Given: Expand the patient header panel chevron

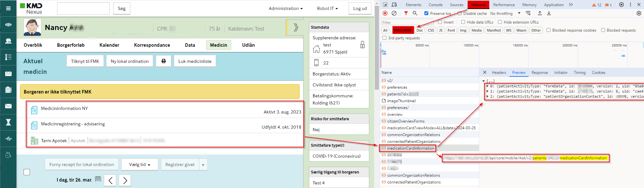Looking at the screenshot, I should [x=295, y=27].
